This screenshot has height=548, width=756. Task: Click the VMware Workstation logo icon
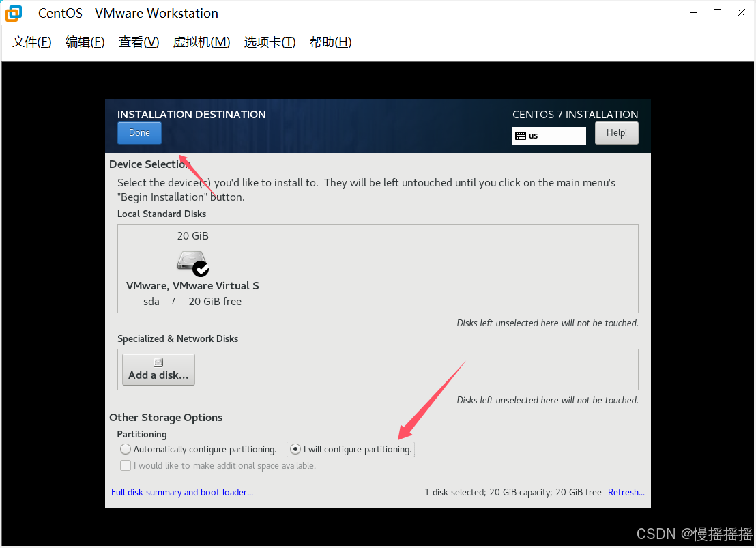tap(12, 12)
